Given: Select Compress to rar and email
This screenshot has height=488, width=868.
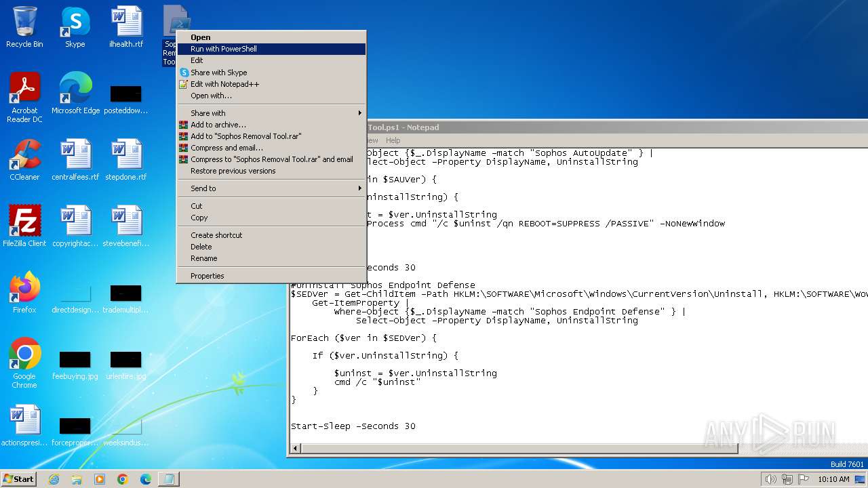Looking at the screenshot, I should (x=271, y=159).
